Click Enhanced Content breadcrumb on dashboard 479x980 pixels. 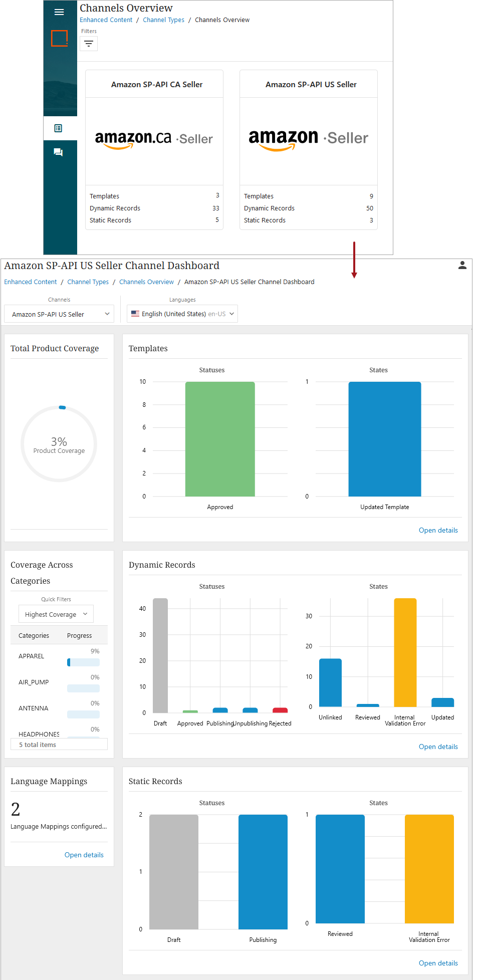point(31,282)
